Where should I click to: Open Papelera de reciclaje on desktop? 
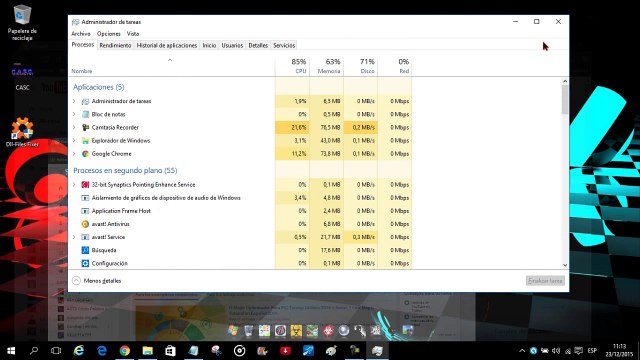click(x=22, y=23)
